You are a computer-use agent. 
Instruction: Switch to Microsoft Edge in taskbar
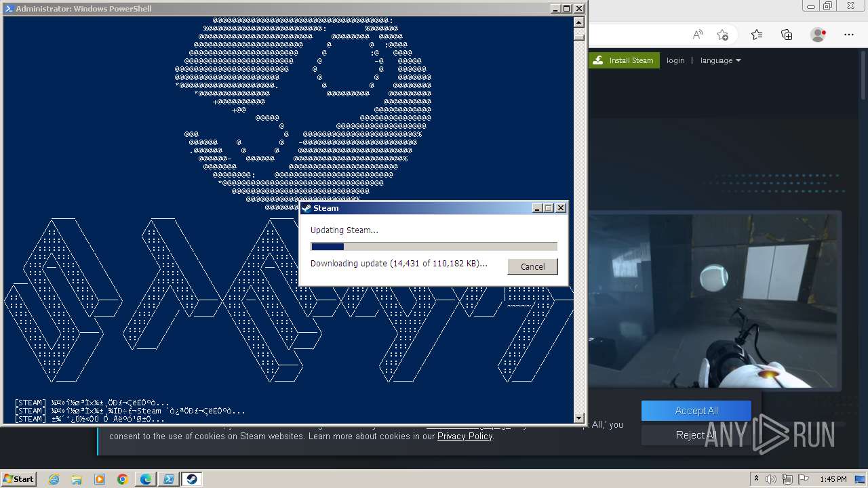pos(146,479)
